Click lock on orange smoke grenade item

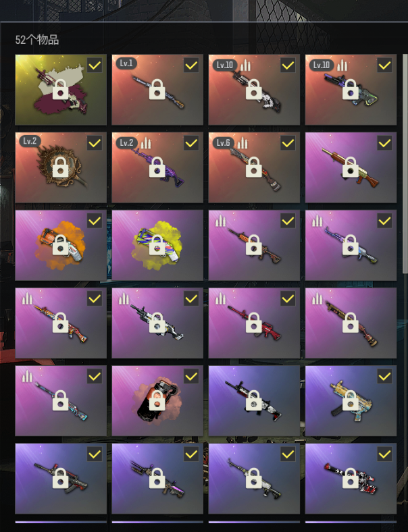[x=60, y=244]
